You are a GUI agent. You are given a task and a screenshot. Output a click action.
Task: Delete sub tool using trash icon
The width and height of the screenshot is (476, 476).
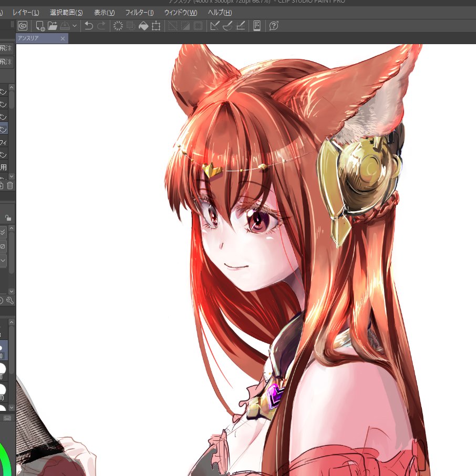coord(10,185)
